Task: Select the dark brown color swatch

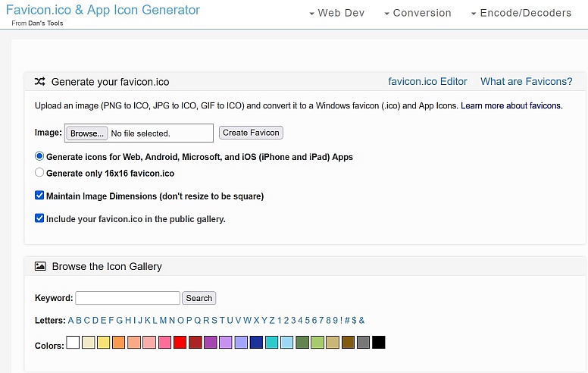Action: click(348, 342)
